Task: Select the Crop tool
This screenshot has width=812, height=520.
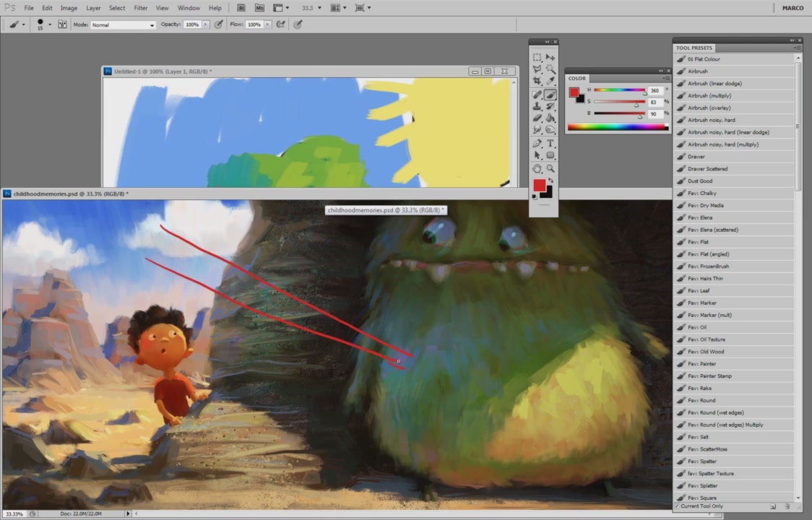Action: click(537, 81)
